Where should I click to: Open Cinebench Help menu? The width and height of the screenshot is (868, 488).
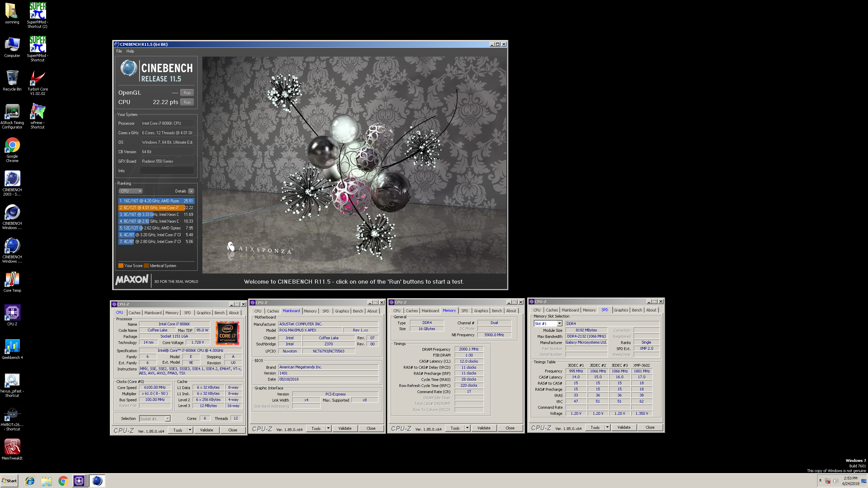[130, 51]
